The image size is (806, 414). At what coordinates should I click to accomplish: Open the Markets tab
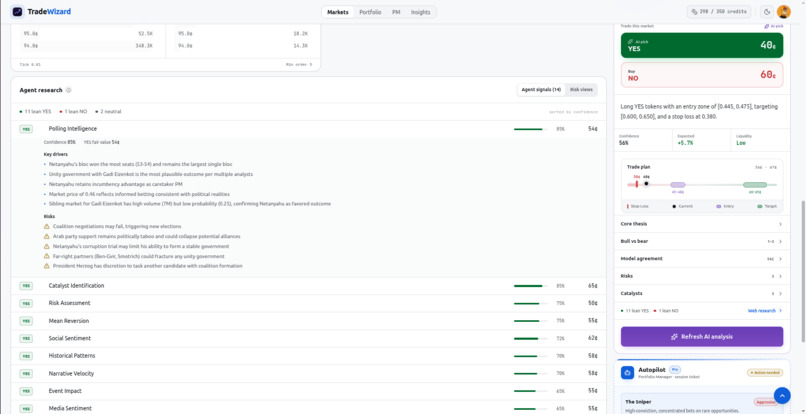coord(338,12)
